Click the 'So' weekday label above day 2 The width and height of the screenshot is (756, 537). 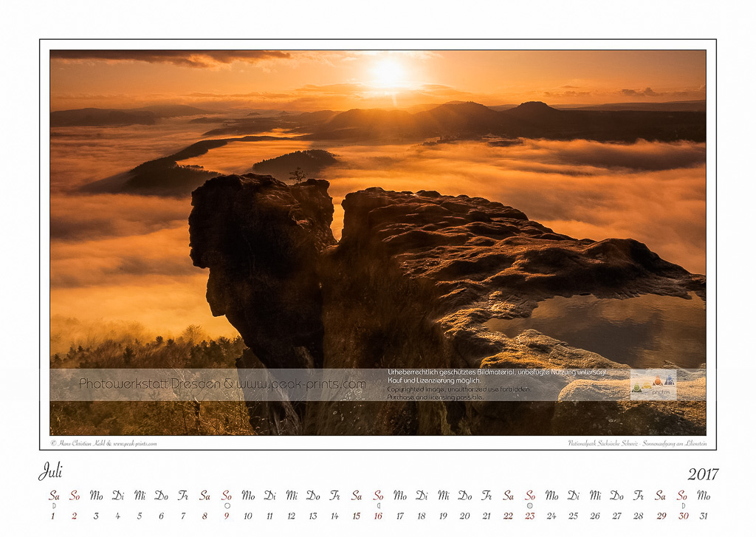click(x=75, y=496)
